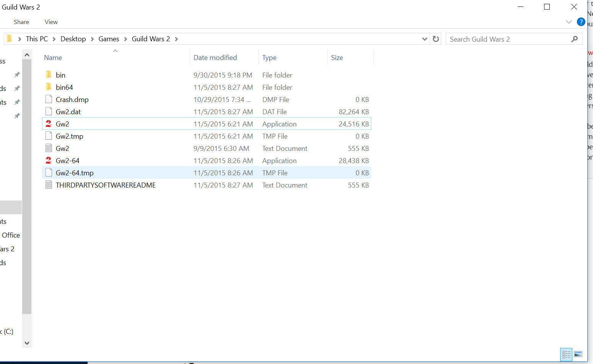
Task: Expand the chevron after This PC
Action: coord(54,39)
